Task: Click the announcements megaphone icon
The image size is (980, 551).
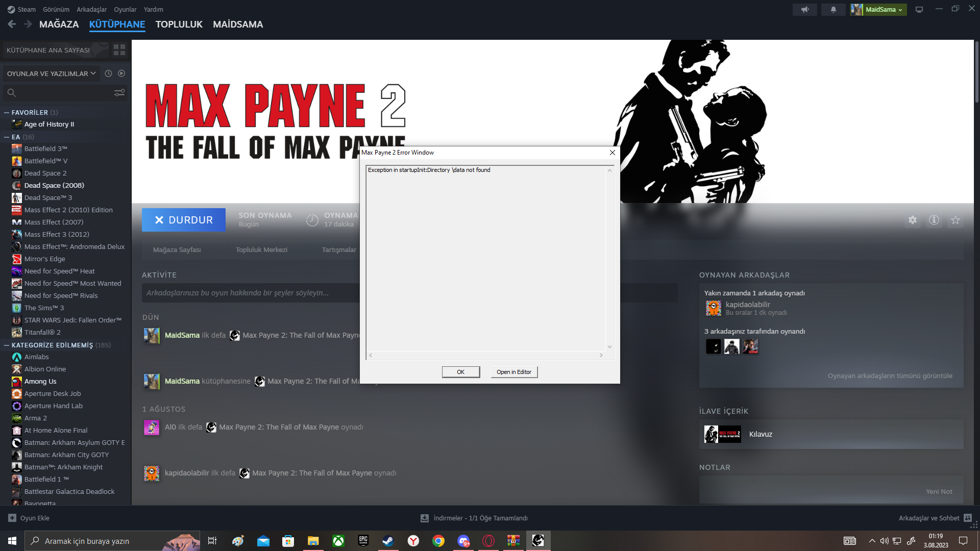Action: coord(805,10)
